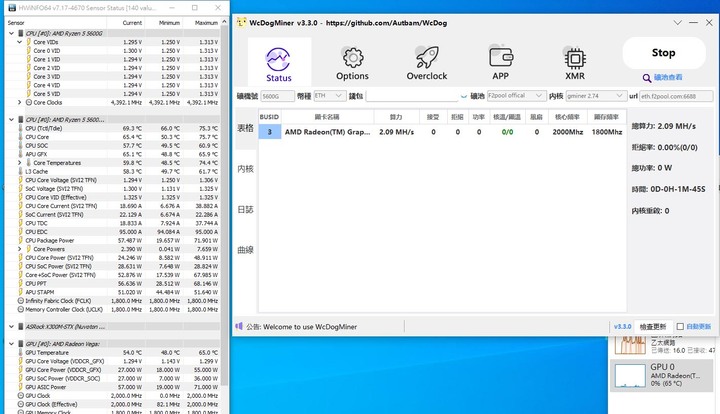This screenshot has width=720, height=414.
Task: Select the 曲線 curve side tab
Action: [x=246, y=250]
